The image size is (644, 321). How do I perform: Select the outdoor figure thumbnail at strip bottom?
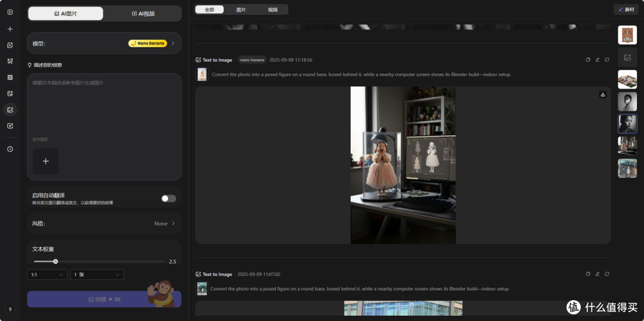tap(627, 168)
